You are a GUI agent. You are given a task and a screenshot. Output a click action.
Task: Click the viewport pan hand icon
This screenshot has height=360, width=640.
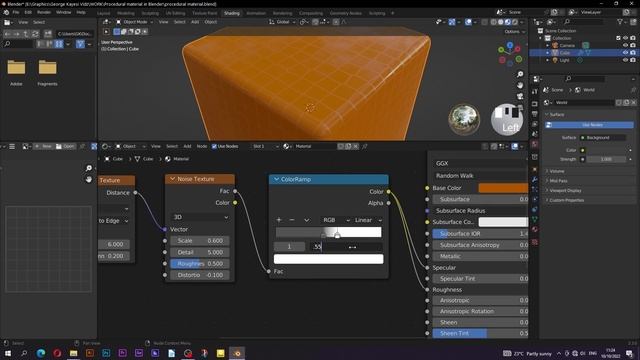[x=520, y=85]
